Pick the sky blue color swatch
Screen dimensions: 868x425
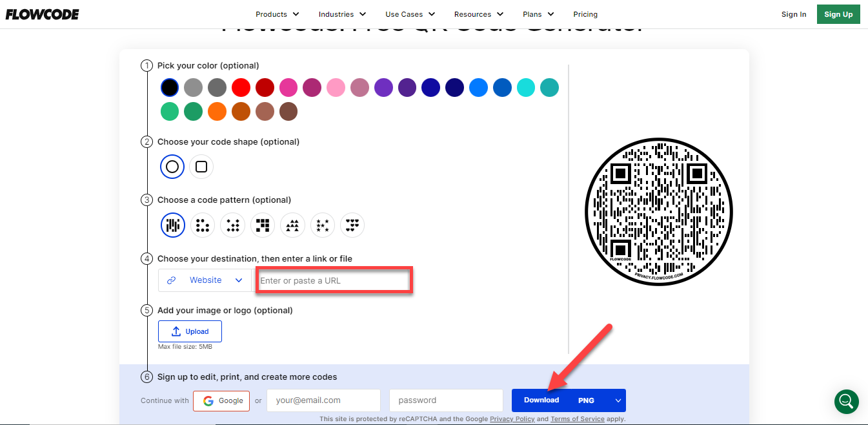coord(478,87)
